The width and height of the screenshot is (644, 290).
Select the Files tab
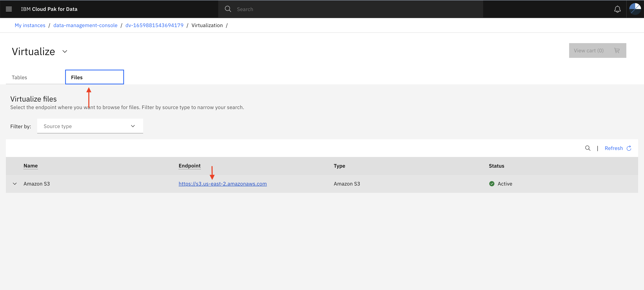click(x=94, y=77)
